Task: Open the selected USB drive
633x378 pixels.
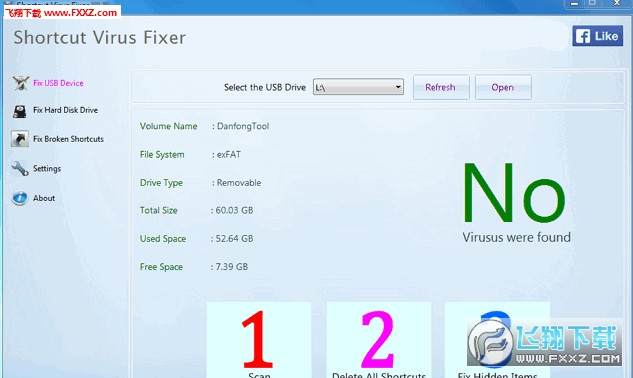Action: pyautogui.click(x=503, y=87)
